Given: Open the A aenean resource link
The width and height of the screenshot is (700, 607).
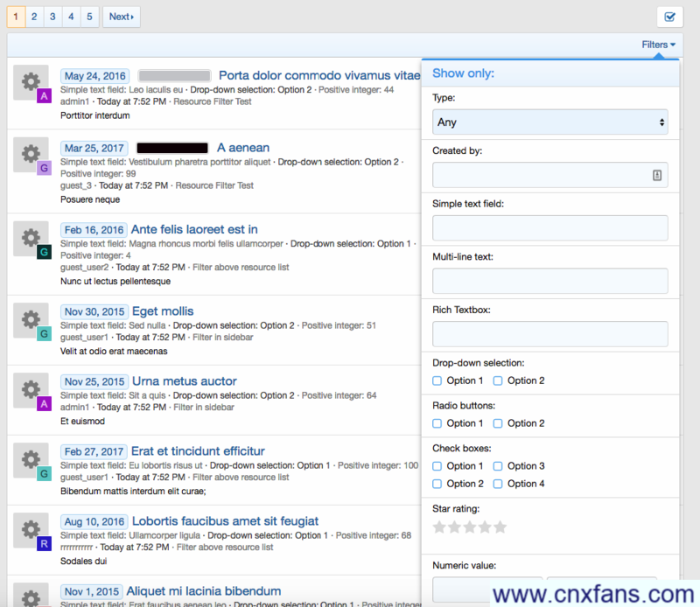Looking at the screenshot, I should 243,148.
